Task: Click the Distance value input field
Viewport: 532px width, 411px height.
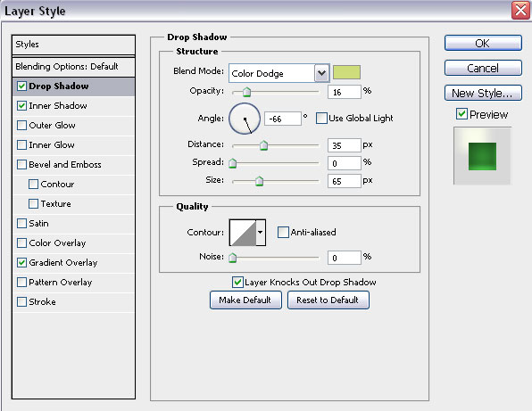Action: point(344,145)
